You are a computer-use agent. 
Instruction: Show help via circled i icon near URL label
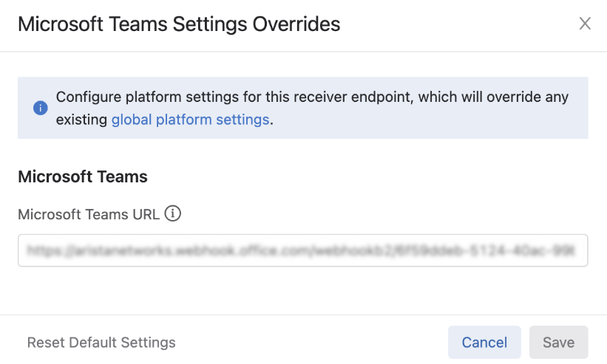173,213
